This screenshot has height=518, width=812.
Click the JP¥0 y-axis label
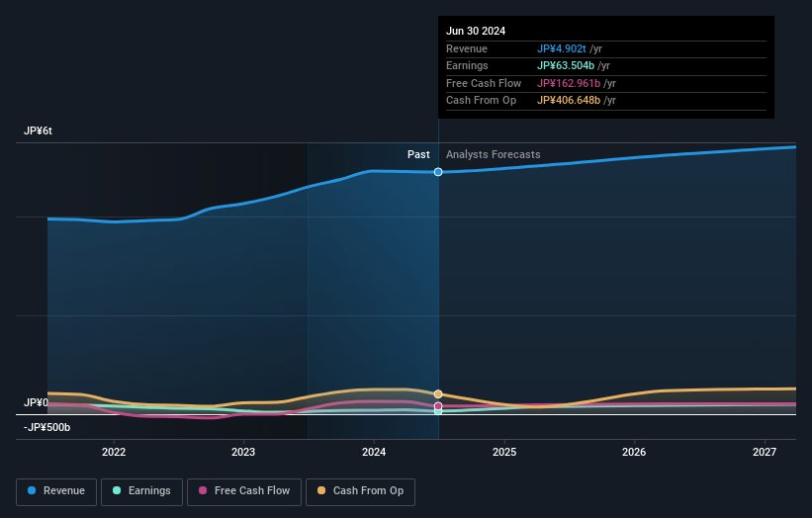click(x=36, y=402)
